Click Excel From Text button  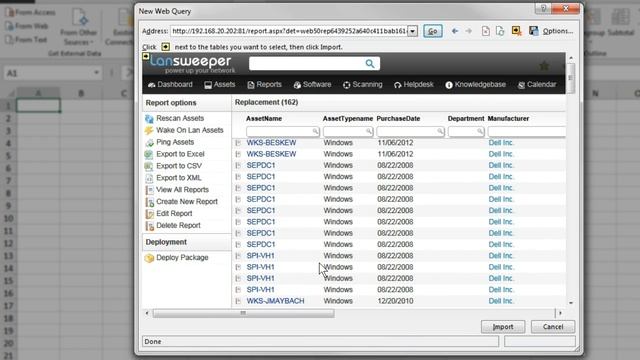27,40
